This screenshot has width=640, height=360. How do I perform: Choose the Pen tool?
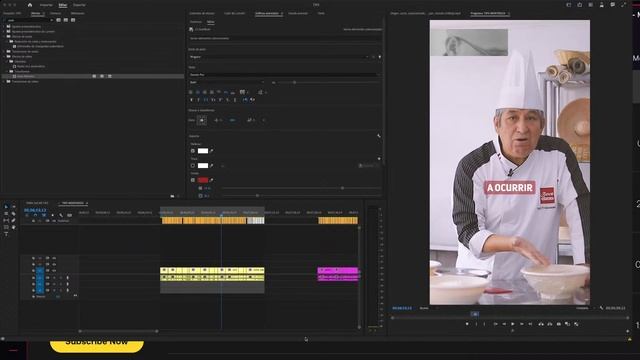click(13, 220)
